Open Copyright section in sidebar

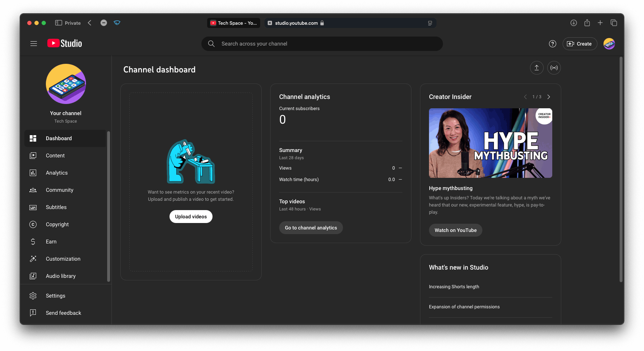click(x=57, y=224)
